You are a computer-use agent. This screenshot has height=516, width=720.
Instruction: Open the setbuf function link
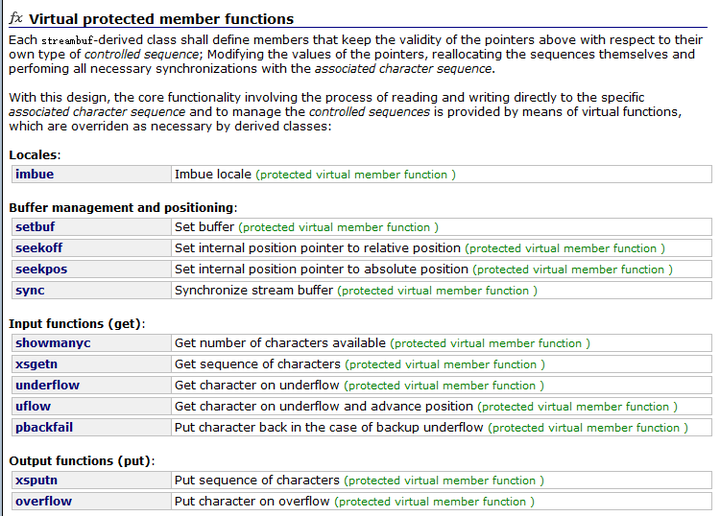(37, 227)
